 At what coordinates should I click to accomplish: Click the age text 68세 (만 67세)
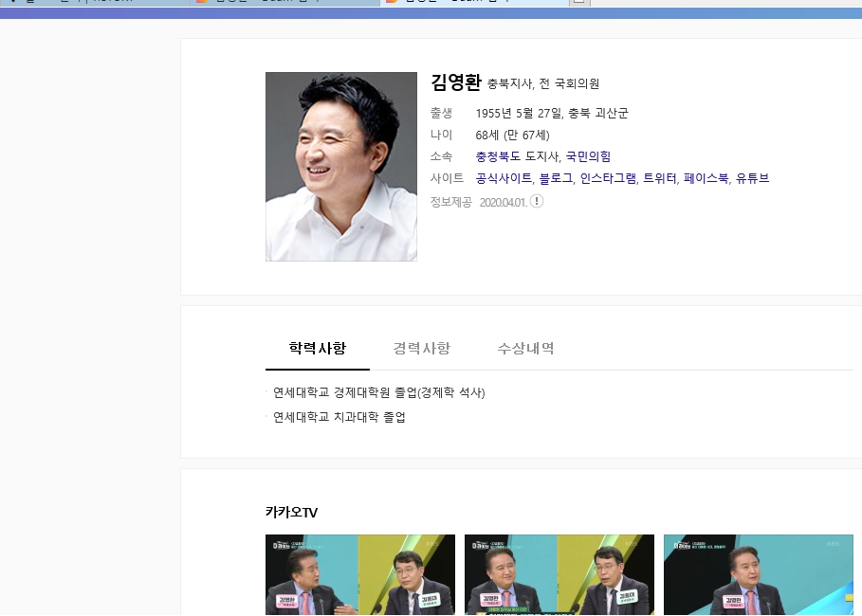pos(512,136)
